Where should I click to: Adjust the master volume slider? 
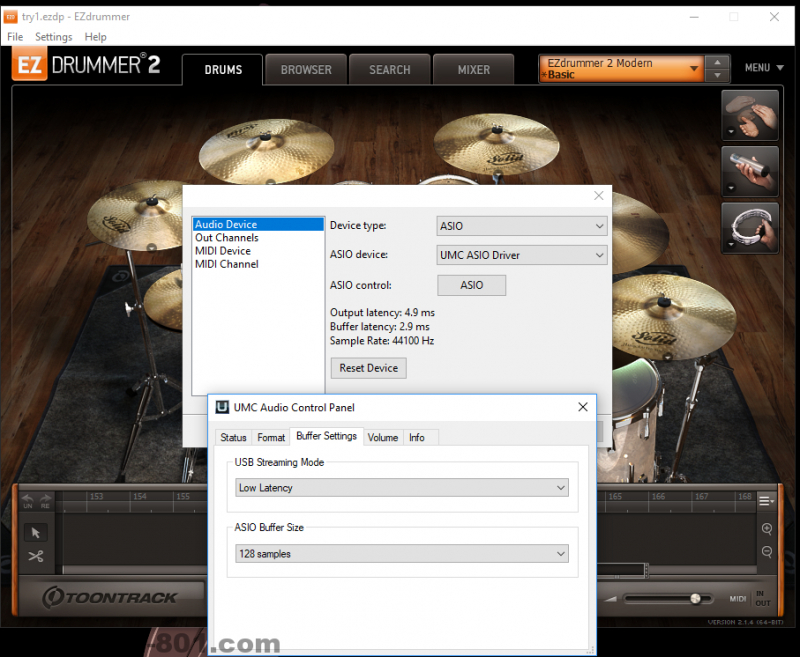[695, 598]
